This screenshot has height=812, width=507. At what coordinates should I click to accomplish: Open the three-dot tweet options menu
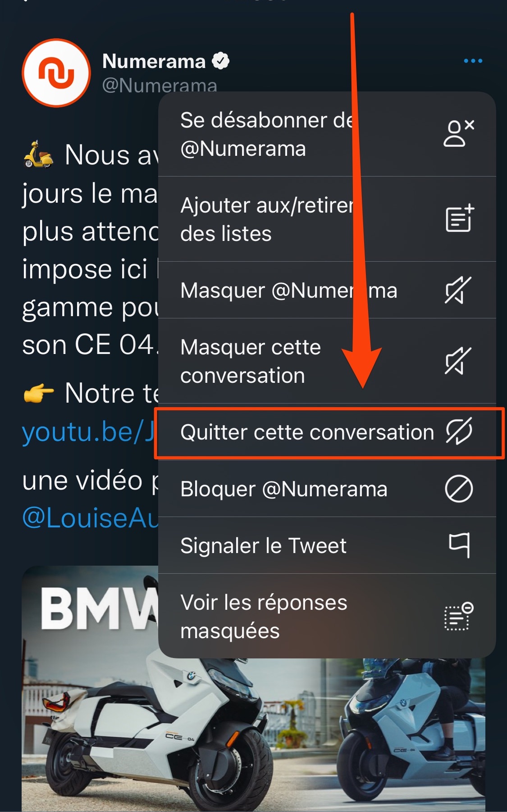(x=473, y=61)
